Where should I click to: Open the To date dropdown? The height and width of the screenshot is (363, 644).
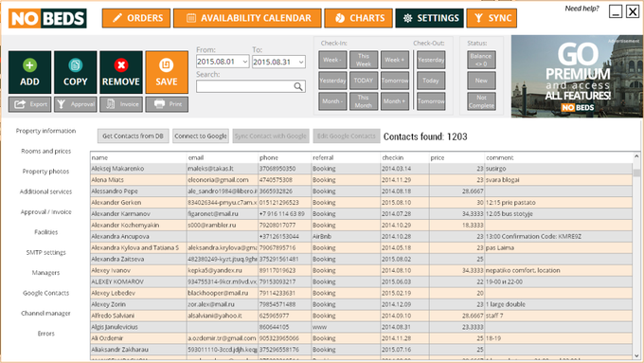coord(301,62)
